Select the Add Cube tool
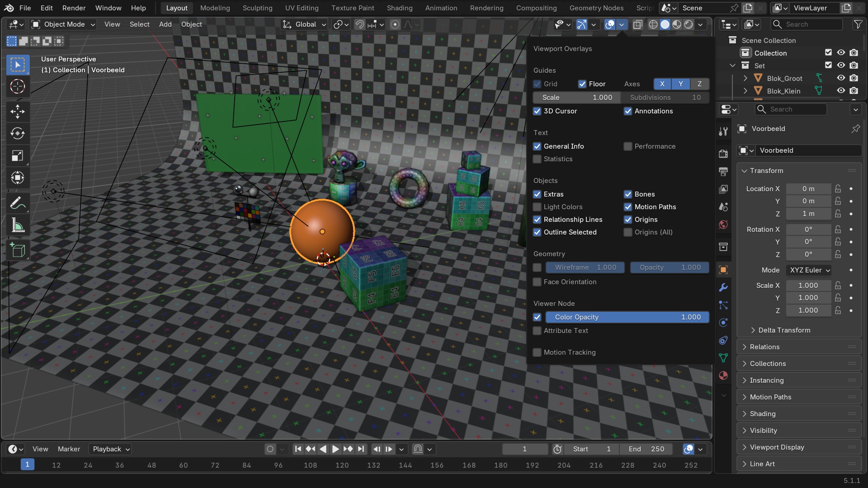The width and height of the screenshot is (868, 488). point(18,250)
